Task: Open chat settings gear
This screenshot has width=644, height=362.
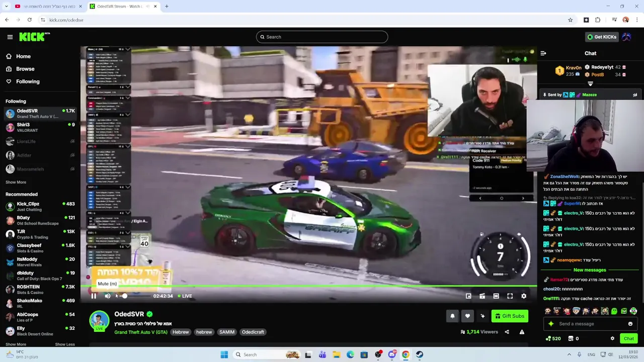Action: coord(612,338)
